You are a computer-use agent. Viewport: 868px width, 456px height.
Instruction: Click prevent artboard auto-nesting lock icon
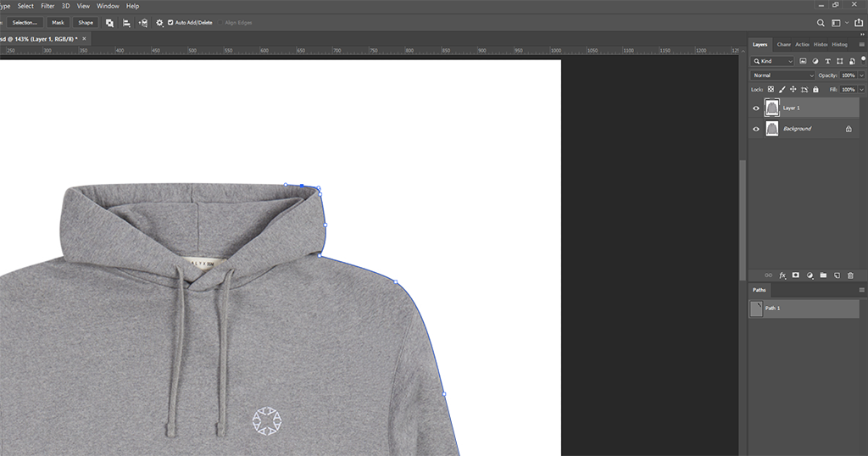coord(804,89)
